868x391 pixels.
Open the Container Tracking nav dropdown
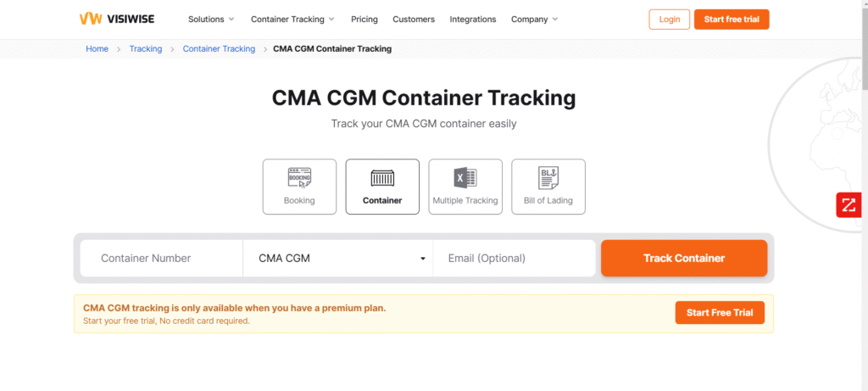point(292,20)
